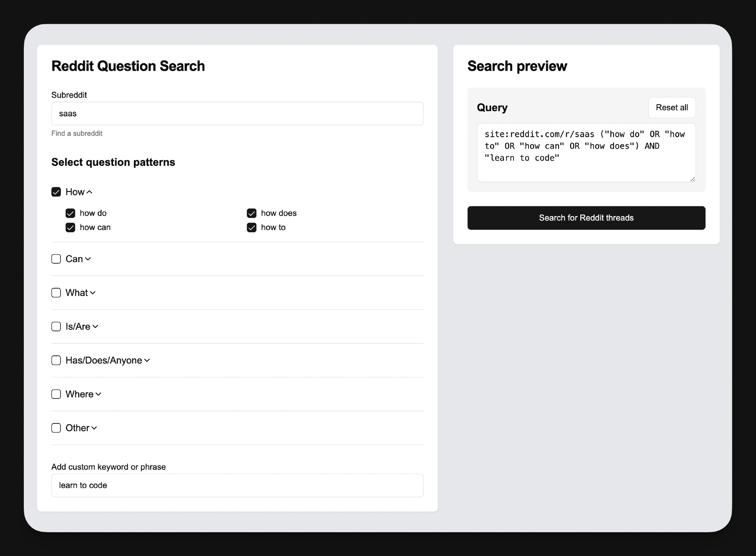
Task: Click the custom keyword input field
Action: point(237,485)
